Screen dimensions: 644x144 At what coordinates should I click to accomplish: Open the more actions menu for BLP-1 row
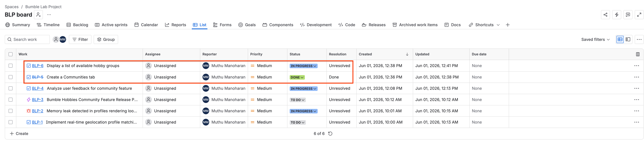[637, 122]
